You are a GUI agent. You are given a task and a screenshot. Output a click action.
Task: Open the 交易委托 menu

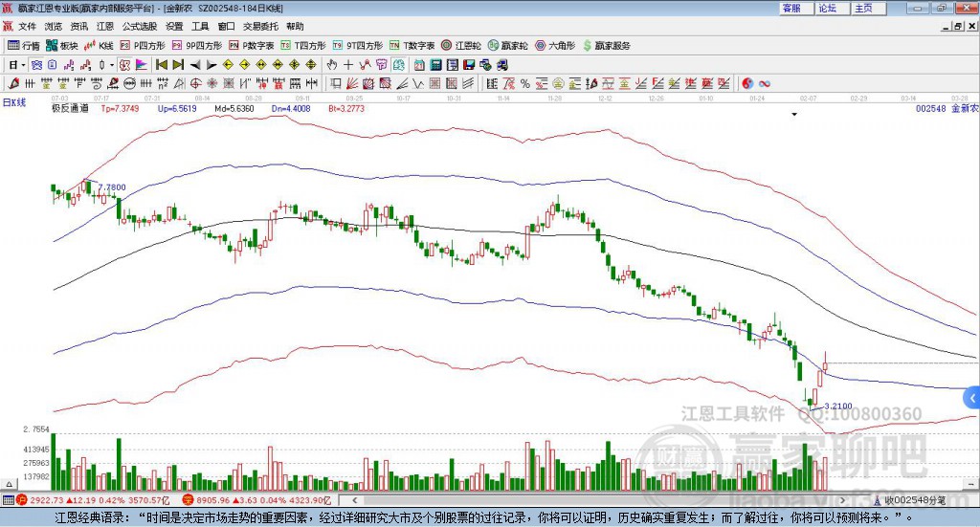(260, 26)
